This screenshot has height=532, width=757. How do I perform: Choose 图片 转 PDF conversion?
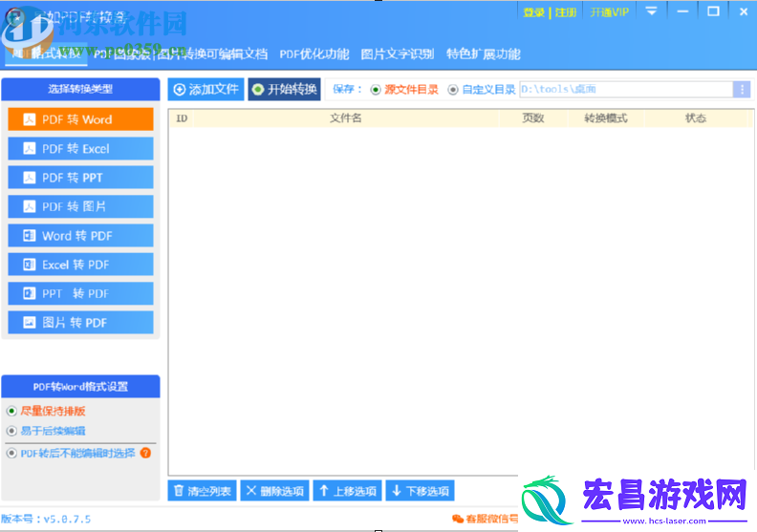point(80,322)
